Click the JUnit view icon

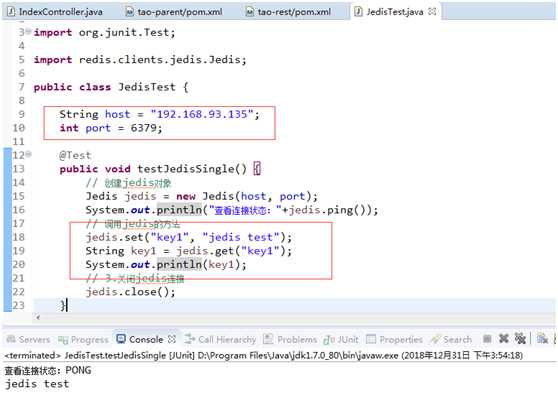pyautogui.click(x=329, y=340)
